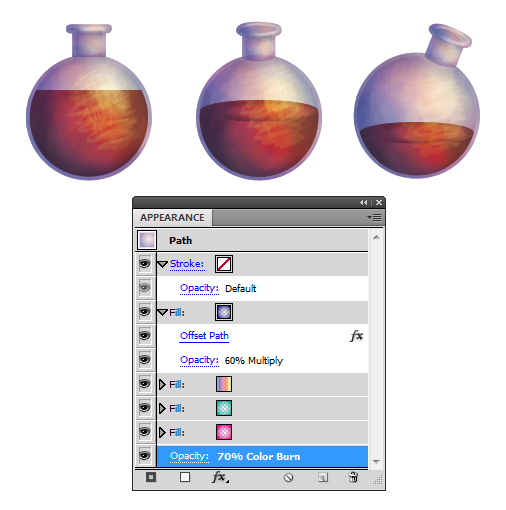Collapse the Stroke disclosure triangle
The height and width of the screenshot is (510, 506).
(x=162, y=264)
